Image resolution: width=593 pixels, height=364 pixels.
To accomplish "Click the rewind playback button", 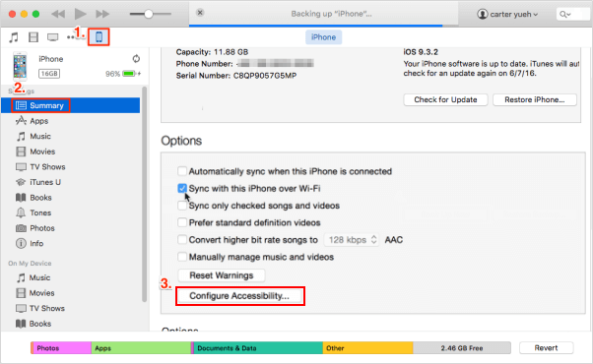I will coord(58,14).
